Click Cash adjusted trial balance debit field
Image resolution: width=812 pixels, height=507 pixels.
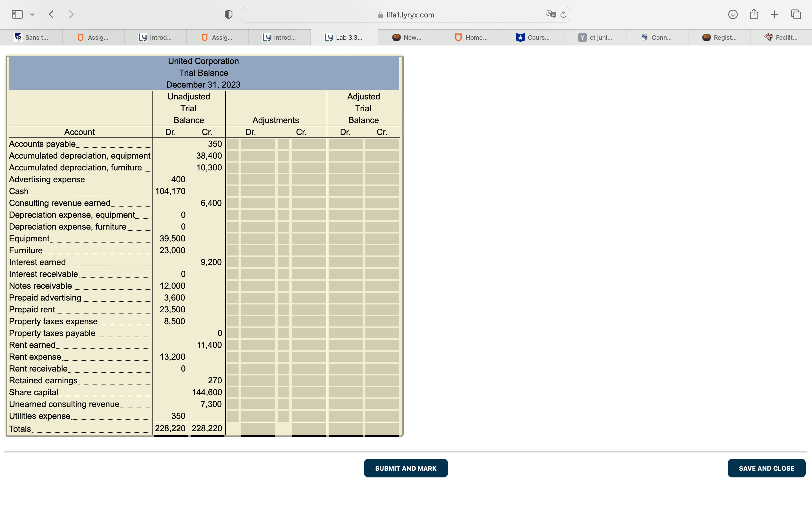(x=345, y=192)
